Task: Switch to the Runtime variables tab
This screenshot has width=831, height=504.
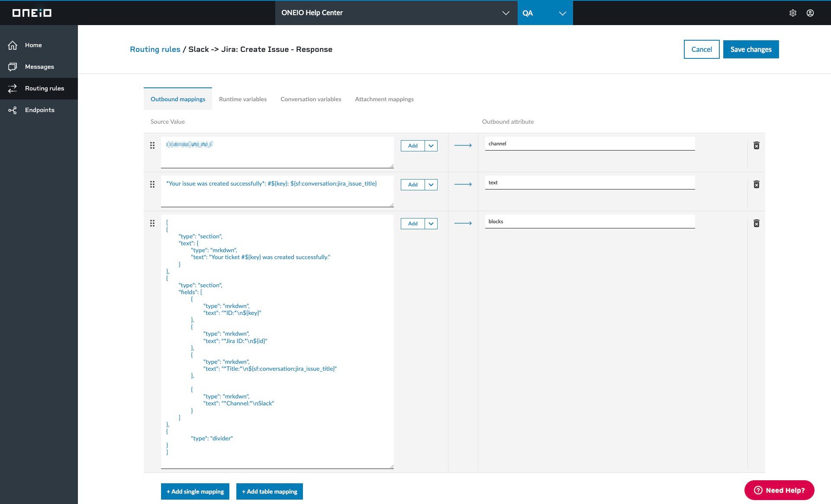Action: point(242,99)
